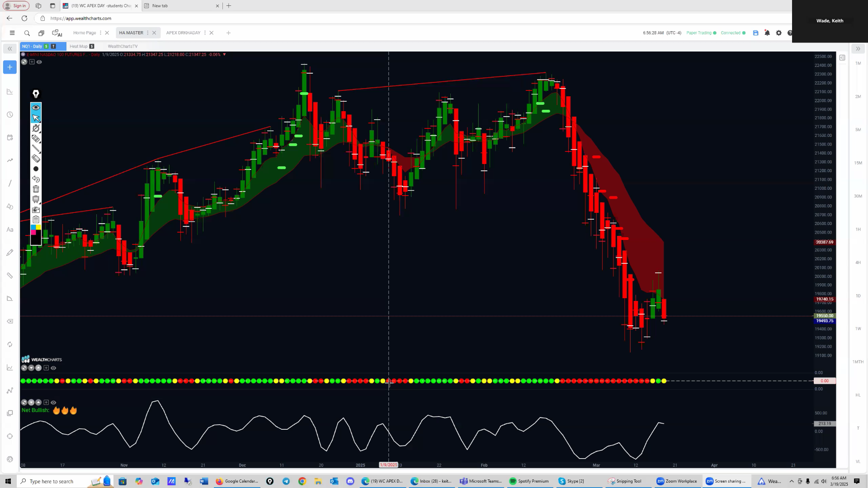Open the WealthChartsTV tab
The width and height of the screenshot is (868, 488).
(x=123, y=47)
